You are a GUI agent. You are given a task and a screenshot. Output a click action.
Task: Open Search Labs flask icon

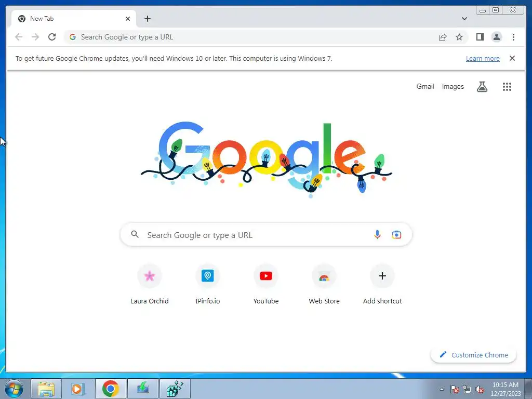click(x=482, y=87)
